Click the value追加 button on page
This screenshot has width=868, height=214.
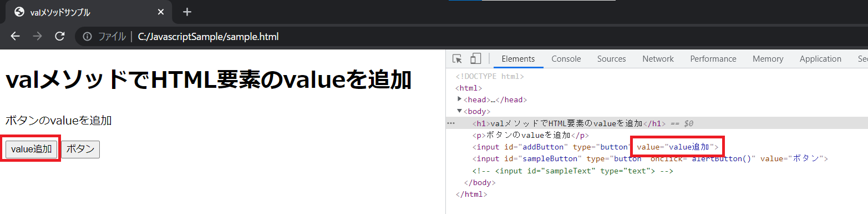point(32,149)
